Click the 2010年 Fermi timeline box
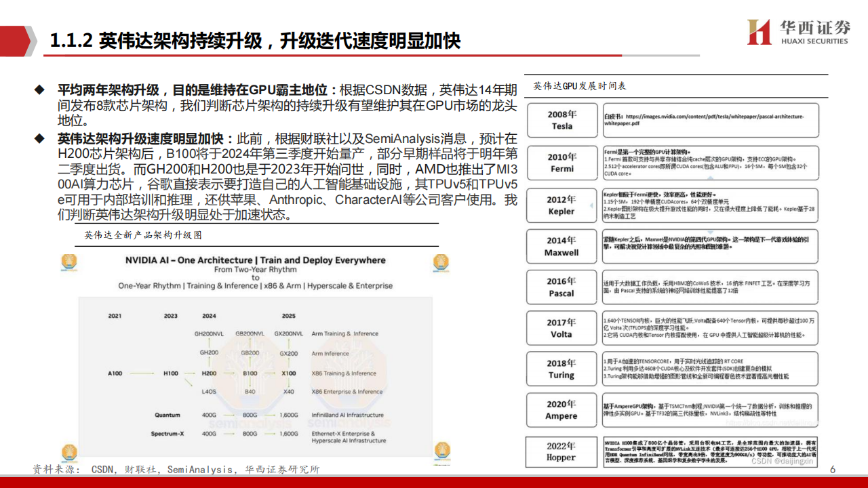868x488 pixels. coord(561,163)
